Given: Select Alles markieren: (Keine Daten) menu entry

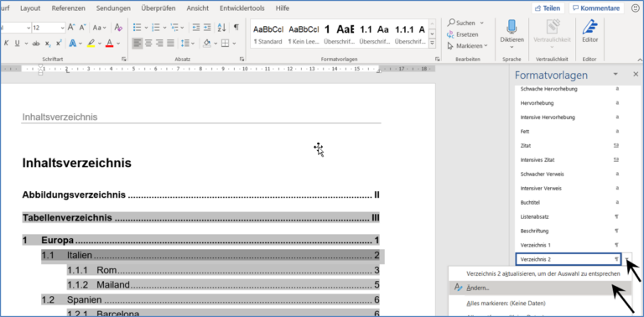Looking at the screenshot, I should [540, 304].
